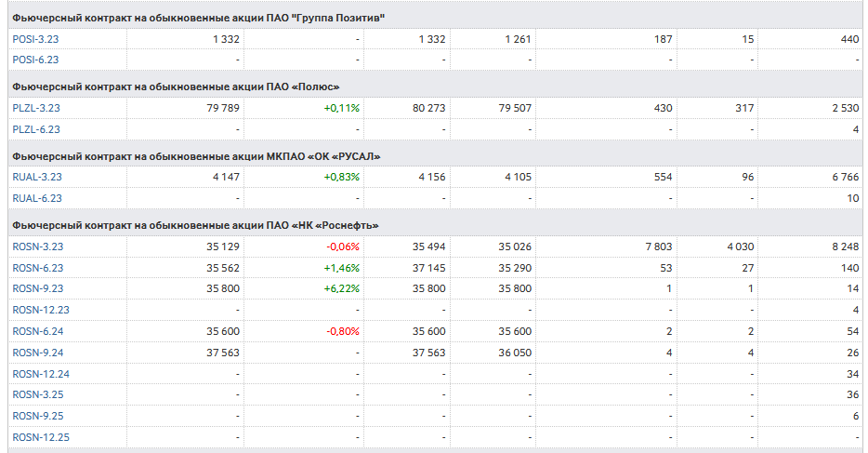Open the PLZL-3.23 contract link
Viewport: 868px width, 453px height.
coord(36,108)
